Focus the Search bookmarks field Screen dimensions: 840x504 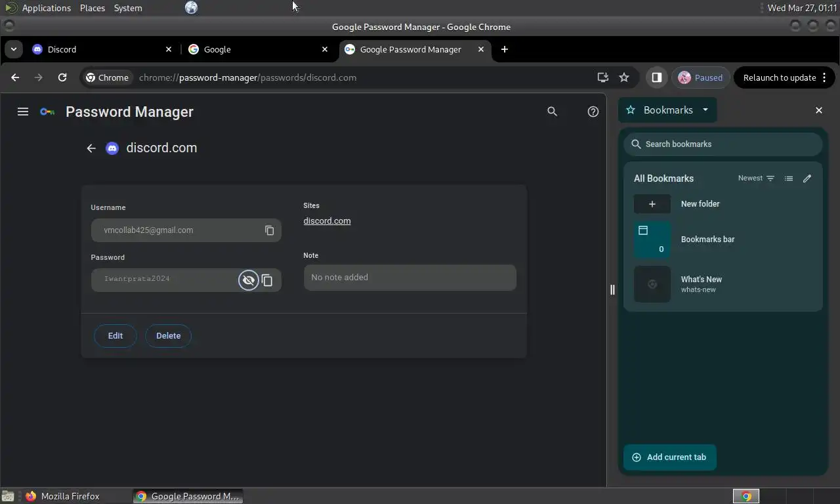723,144
